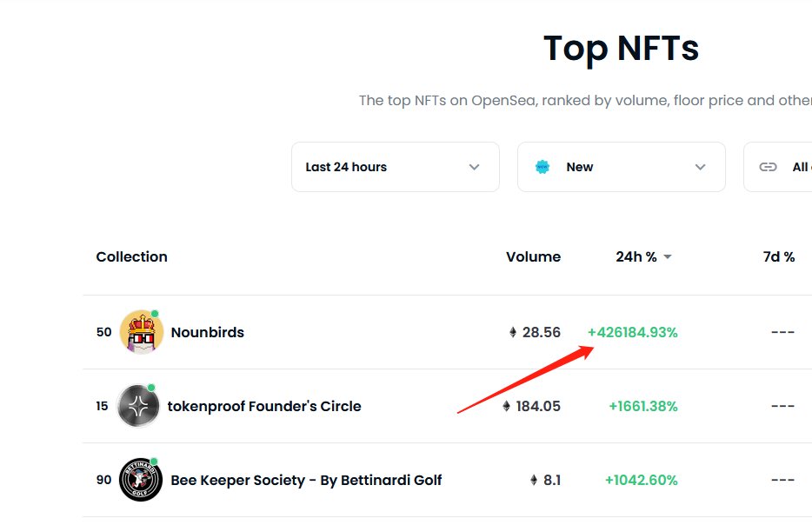Click the chevron in Last 24 hours dropdown
The image size is (812, 525).
pos(474,167)
